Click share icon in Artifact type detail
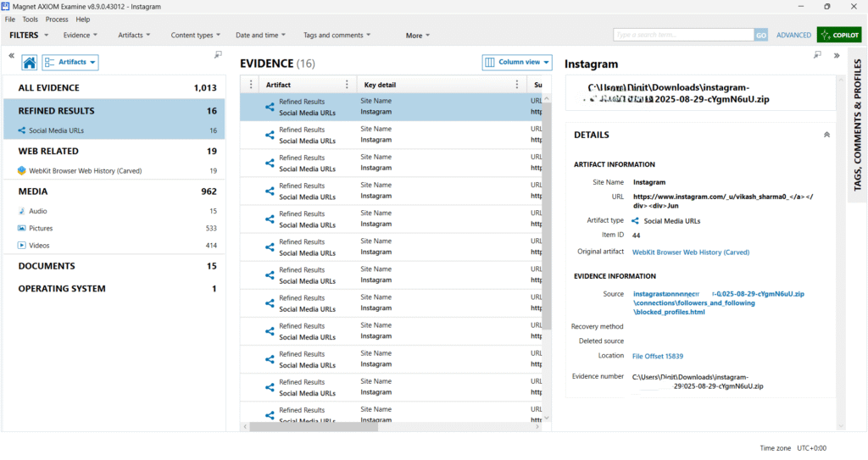This screenshot has height=460, width=868. pyautogui.click(x=635, y=221)
